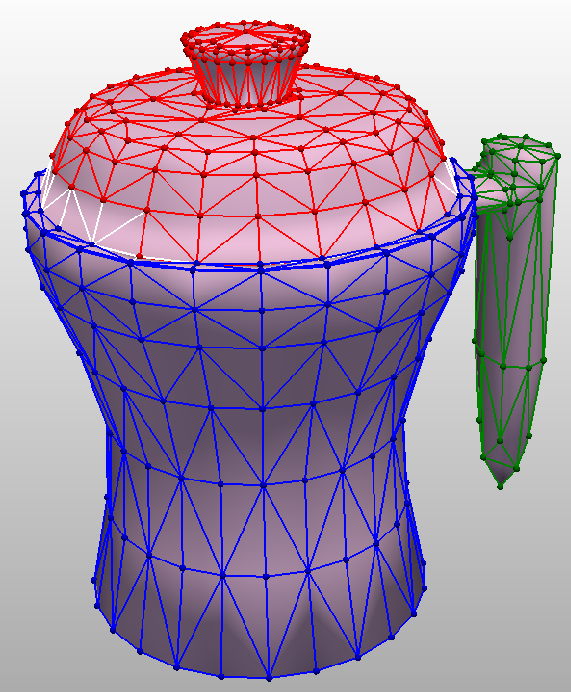Viewport: 571px width, 692px height.
Task: Click the red knob on top of the lid
Action: coord(245,62)
